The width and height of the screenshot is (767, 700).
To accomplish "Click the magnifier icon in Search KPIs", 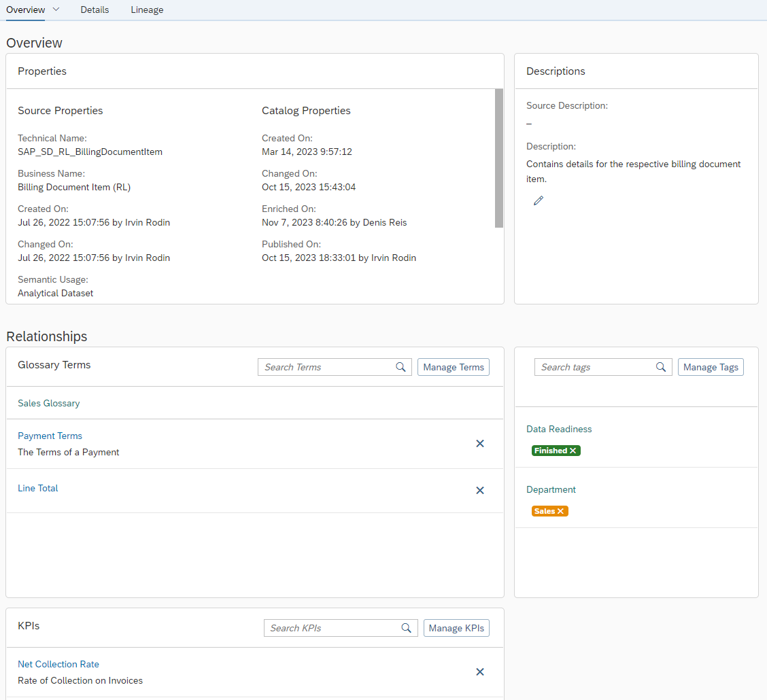I will tap(407, 627).
